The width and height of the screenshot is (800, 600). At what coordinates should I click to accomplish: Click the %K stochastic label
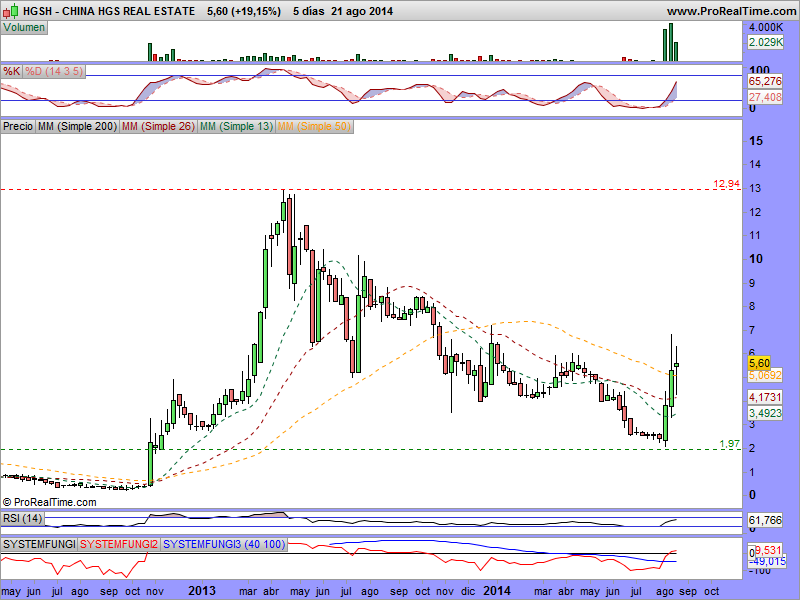(x=12, y=71)
